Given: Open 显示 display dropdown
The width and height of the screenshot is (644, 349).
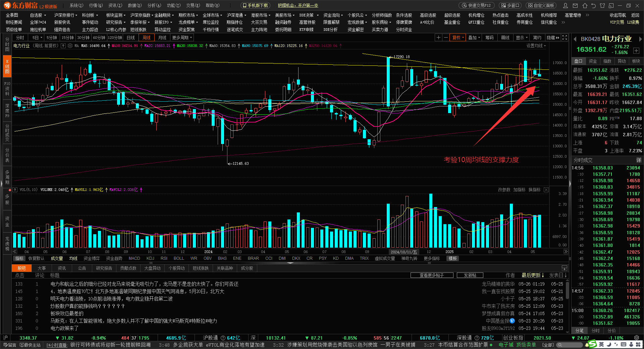Looking at the screenshot, I should [522, 38].
